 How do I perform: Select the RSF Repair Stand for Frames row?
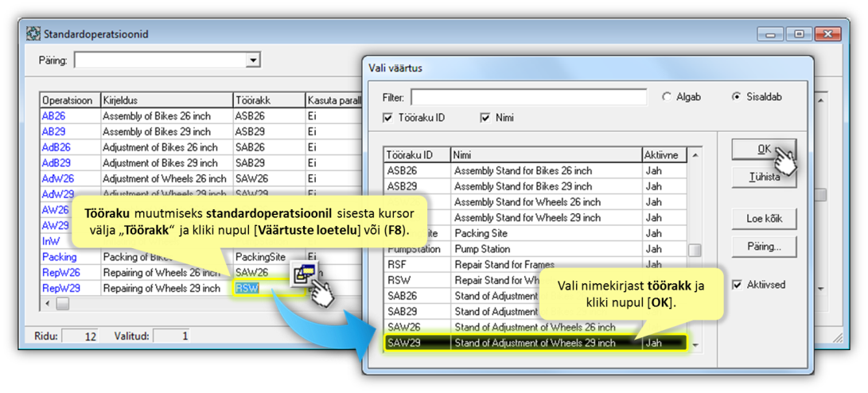(x=535, y=265)
